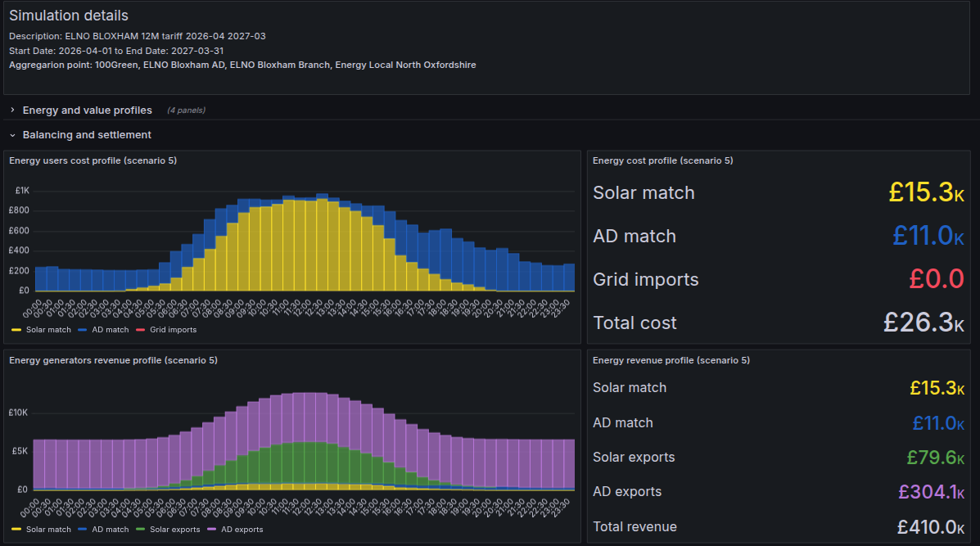Image resolution: width=980 pixels, height=546 pixels.
Task: Collapse the Balancing and settlement row chevron
Action: [12, 135]
